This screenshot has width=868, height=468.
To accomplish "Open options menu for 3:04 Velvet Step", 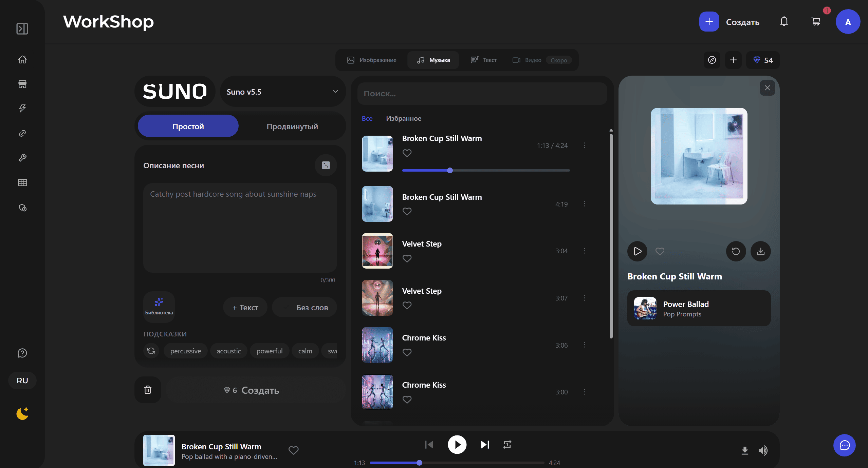I will [x=585, y=251].
